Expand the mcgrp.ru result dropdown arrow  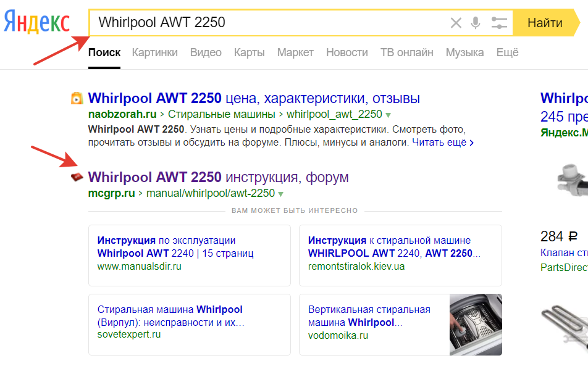click(280, 194)
